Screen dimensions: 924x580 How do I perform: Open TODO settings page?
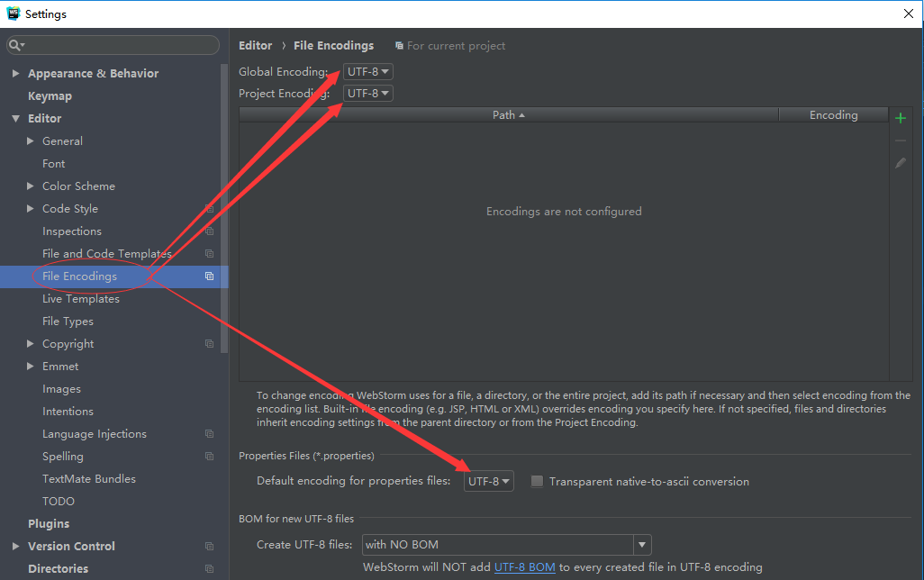[59, 501]
